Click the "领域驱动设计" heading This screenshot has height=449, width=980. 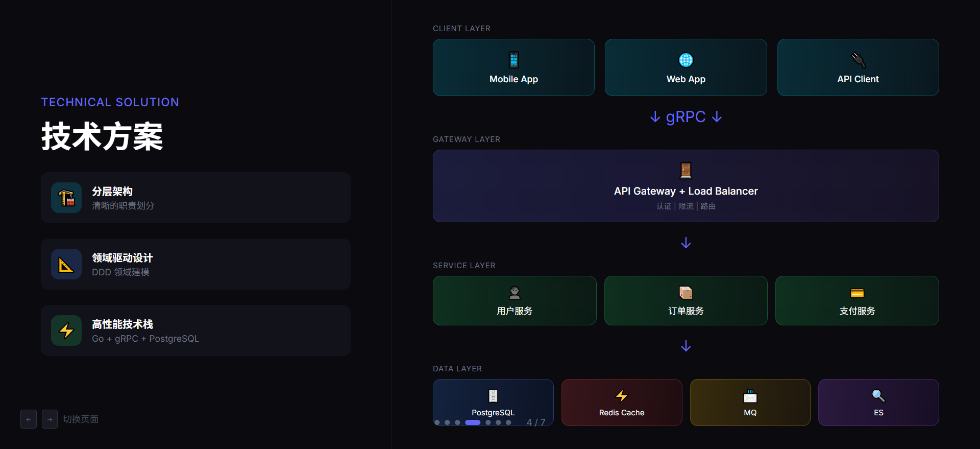122,258
